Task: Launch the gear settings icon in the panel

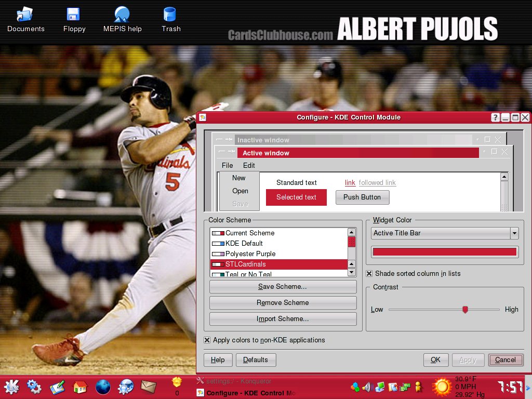Action: (x=34, y=387)
